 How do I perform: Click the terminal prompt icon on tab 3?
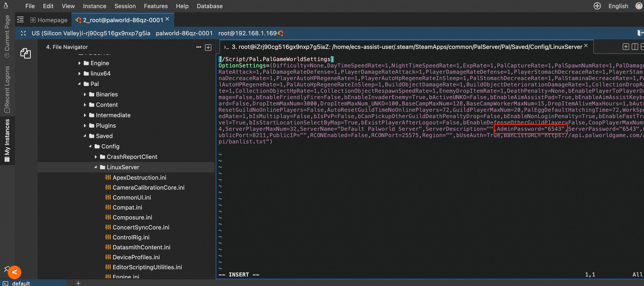tap(226, 47)
